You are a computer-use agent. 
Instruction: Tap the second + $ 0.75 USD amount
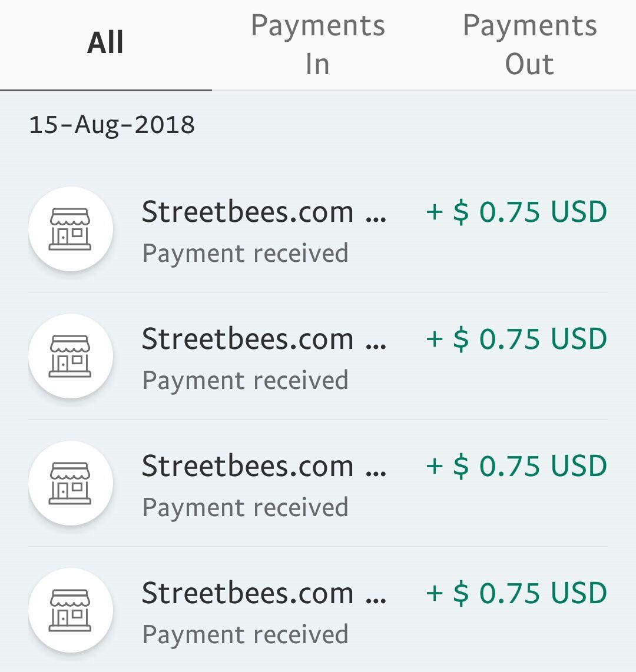coord(516,340)
